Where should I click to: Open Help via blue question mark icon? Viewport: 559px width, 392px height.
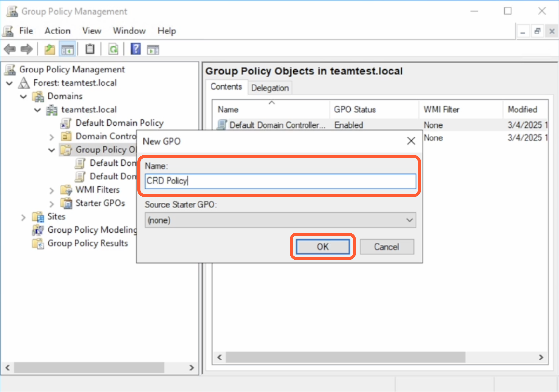coord(136,49)
